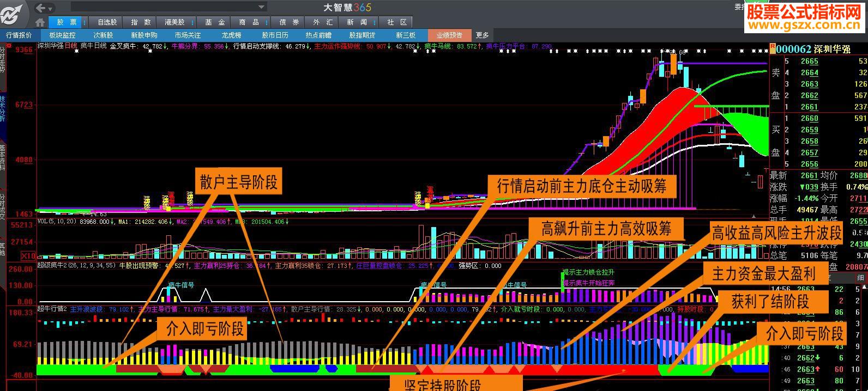This screenshot has width=868, height=391.
Task: Switch to 其他 side tab
Action: coord(3,248)
